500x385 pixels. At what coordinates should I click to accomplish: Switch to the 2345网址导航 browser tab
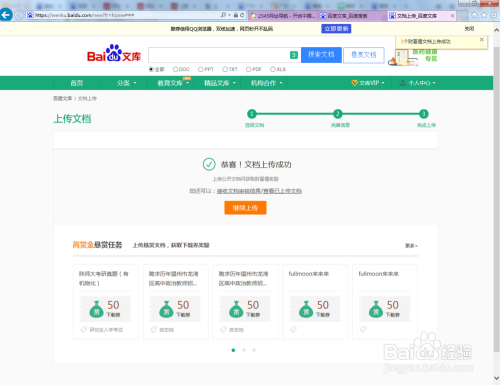coord(283,16)
